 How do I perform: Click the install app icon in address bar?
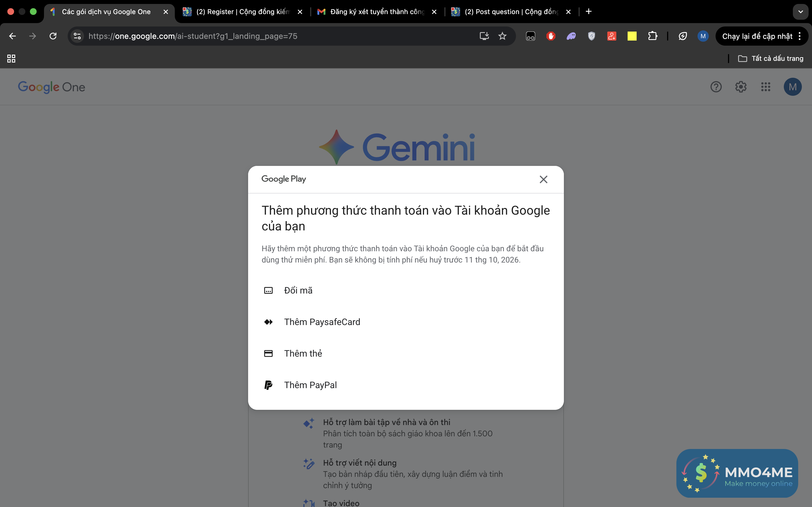pos(484,36)
